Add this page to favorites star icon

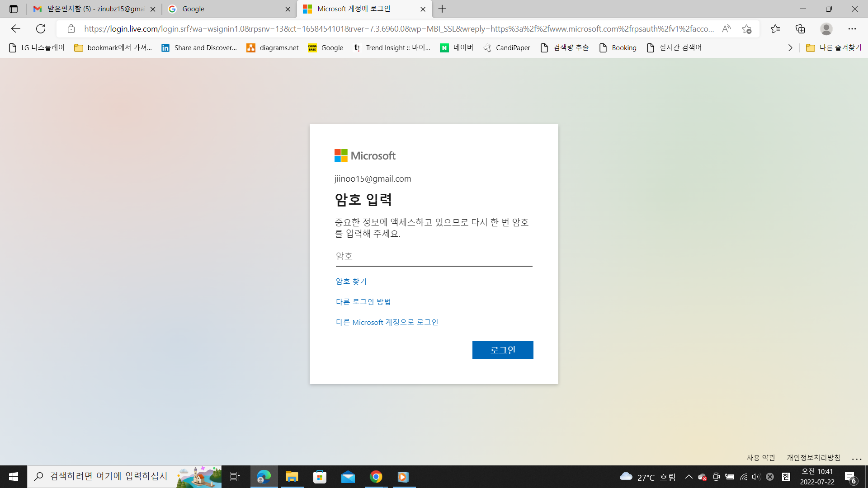746,29
